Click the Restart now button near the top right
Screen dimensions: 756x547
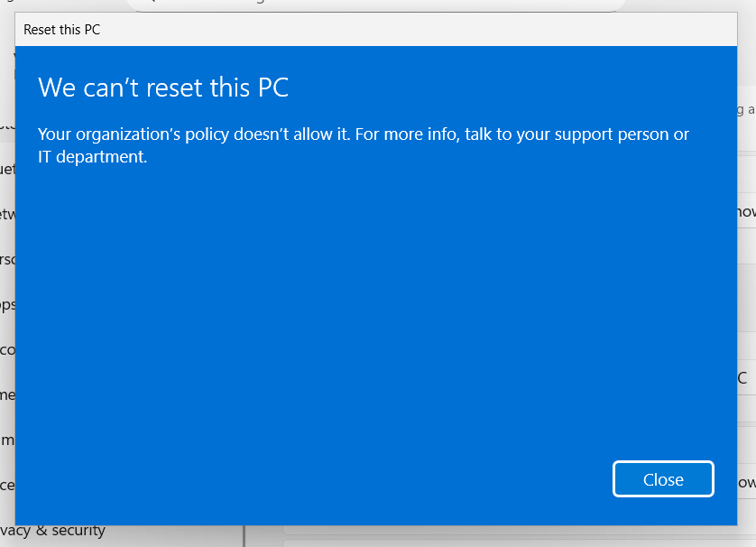[x=749, y=210]
